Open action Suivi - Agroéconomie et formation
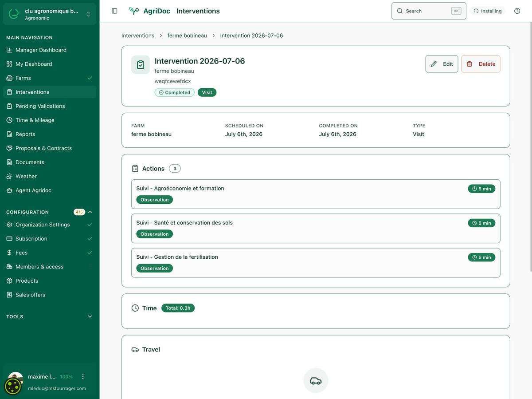This screenshot has width=532, height=399. (316, 194)
